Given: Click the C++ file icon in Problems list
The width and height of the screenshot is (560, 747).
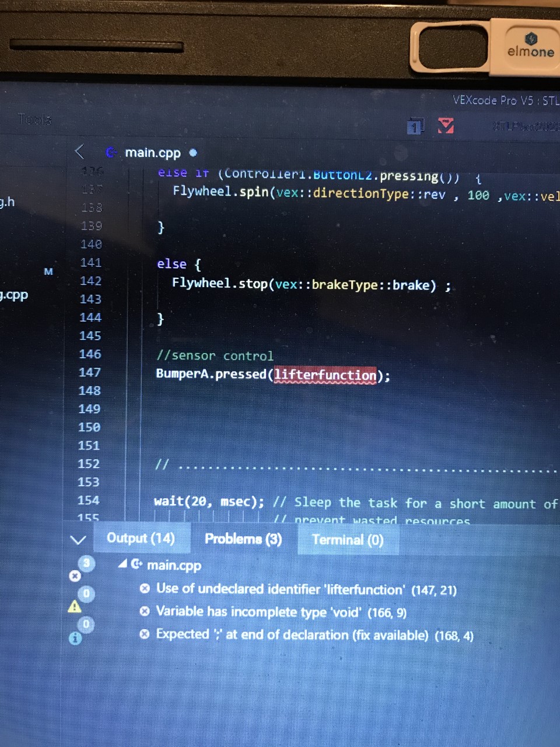Looking at the screenshot, I should pyautogui.click(x=136, y=564).
